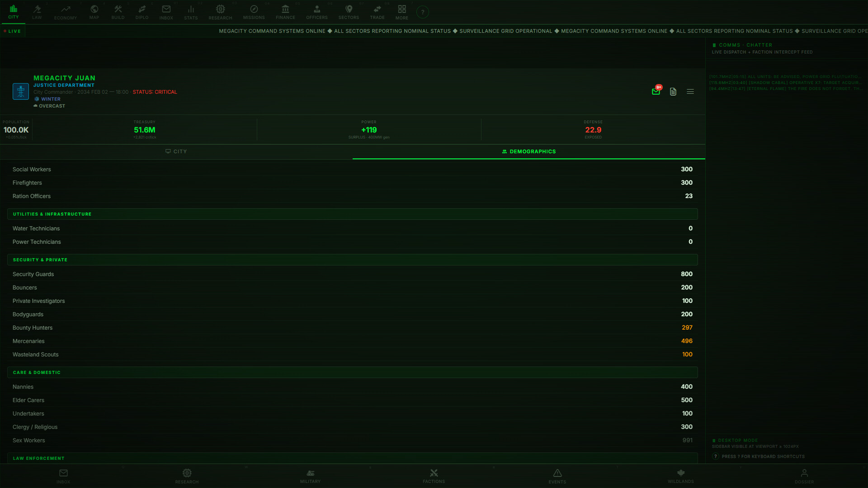Image resolution: width=868 pixels, height=488 pixels.
Task: Open the hamburger menu in header
Action: (690, 92)
